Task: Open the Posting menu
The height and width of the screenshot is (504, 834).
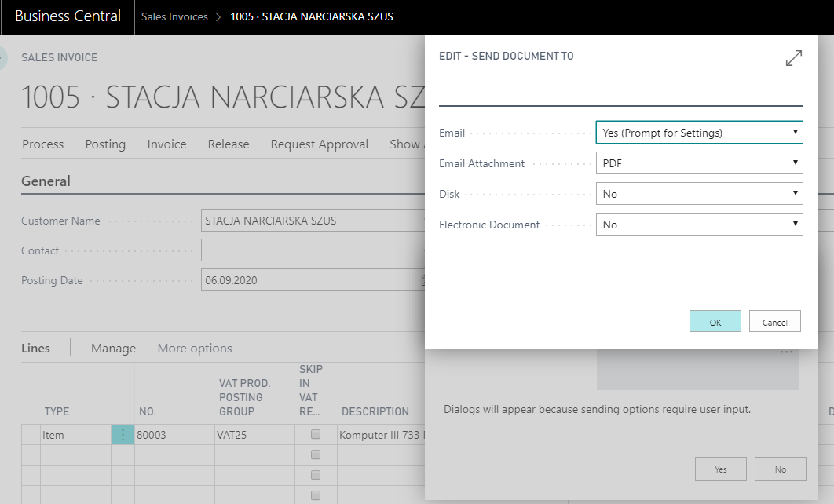Action: click(x=105, y=144)
